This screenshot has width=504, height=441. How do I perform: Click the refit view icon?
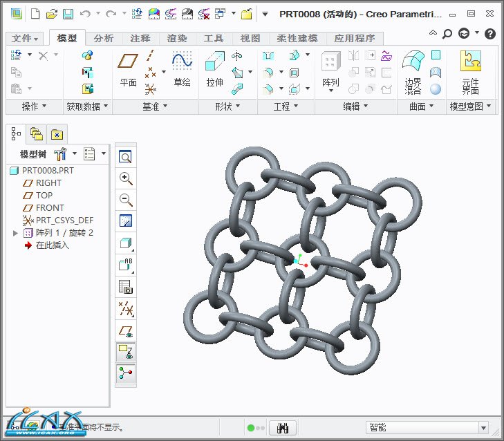[126, 157]
